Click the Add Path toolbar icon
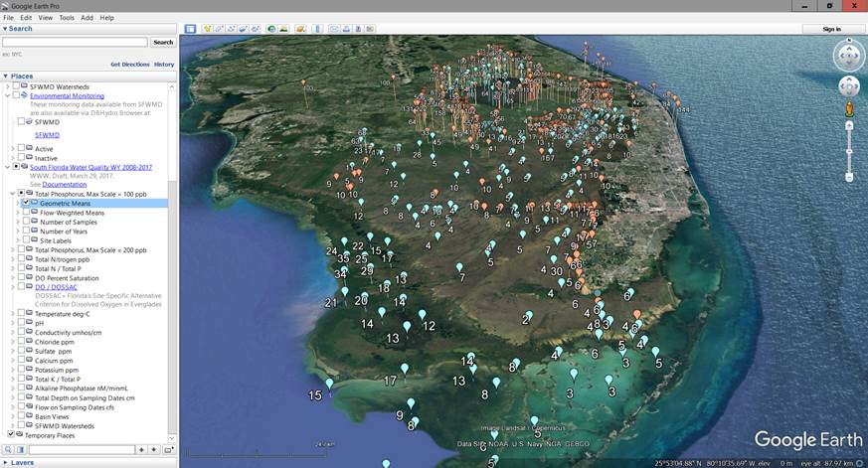 click(232, 29)
